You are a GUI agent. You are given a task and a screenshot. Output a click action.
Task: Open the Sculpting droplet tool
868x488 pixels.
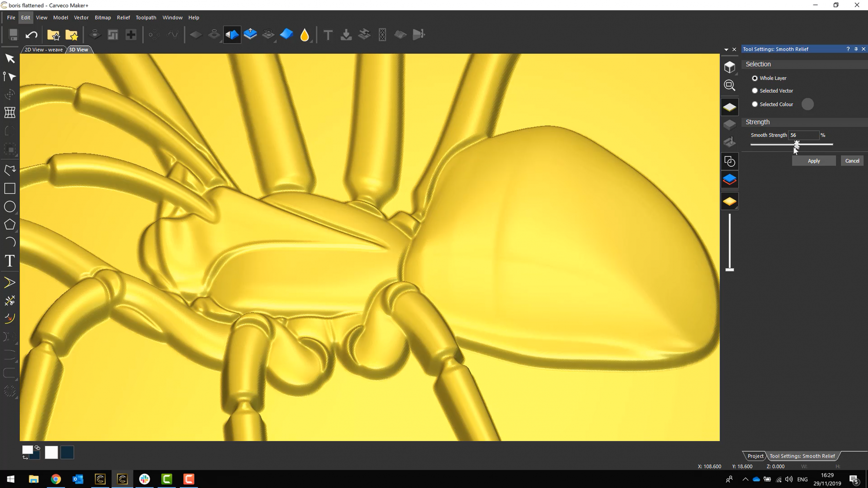304,34
